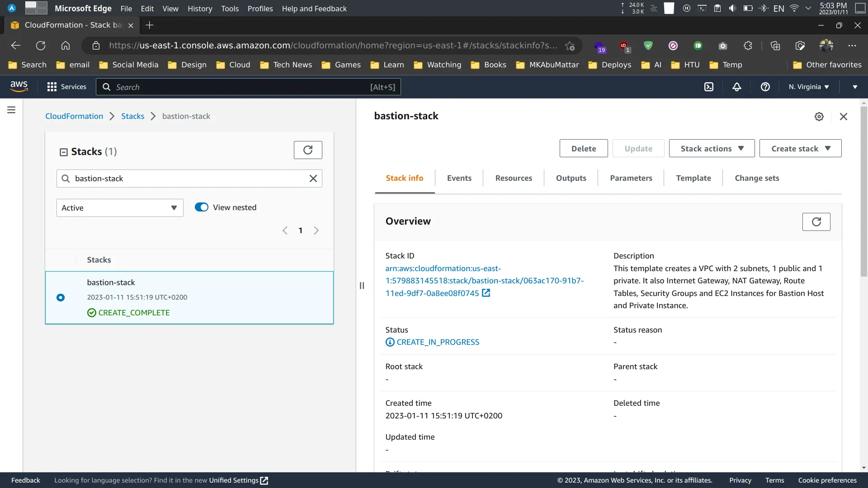Click the CloudFormation info icon in status
This screenshot has height=488, width=868.
(390, 342)
